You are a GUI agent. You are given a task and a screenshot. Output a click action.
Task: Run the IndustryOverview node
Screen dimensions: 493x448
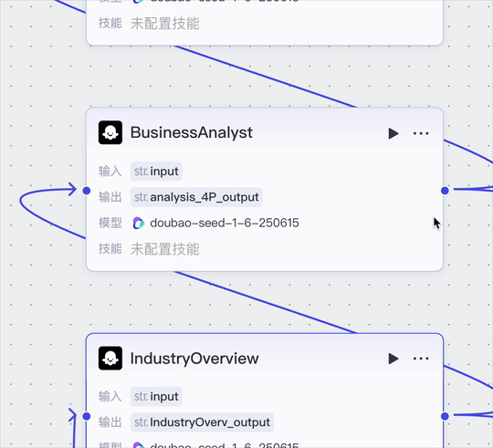[x=393, y=359]
